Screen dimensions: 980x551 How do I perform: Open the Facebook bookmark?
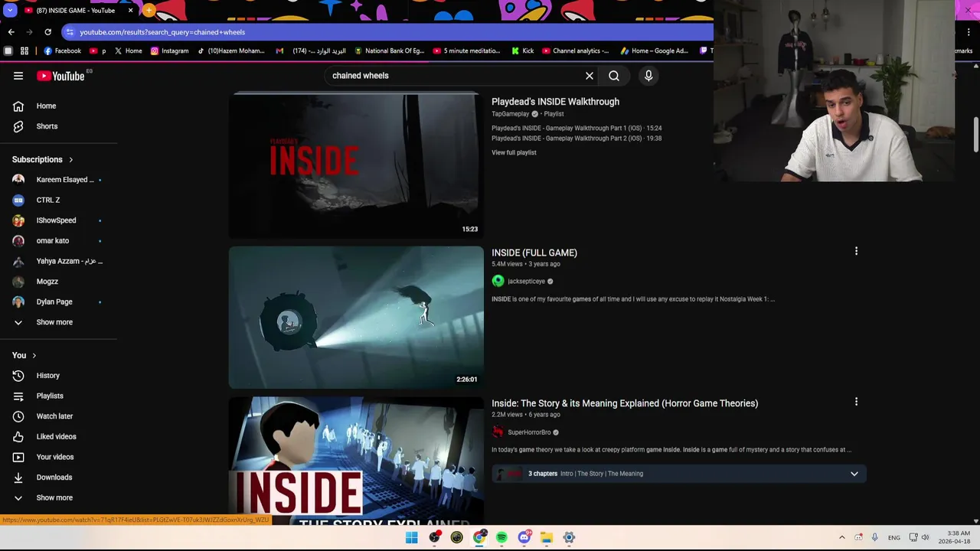[x=63, y=51]
